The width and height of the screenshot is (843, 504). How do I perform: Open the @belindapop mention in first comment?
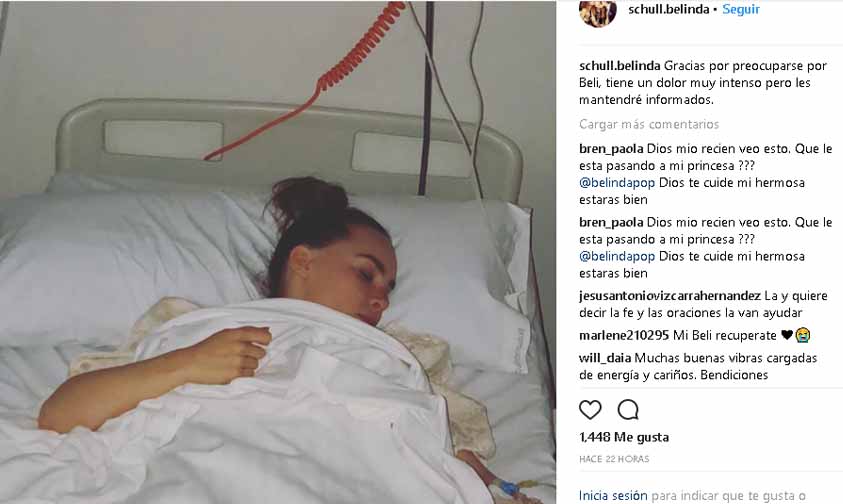point(617,183)
